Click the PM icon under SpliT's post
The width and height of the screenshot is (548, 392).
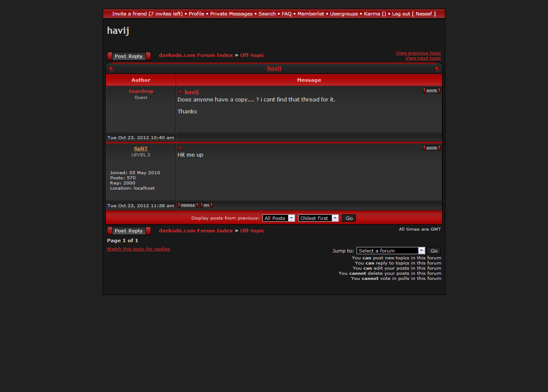tap(206, 205)
